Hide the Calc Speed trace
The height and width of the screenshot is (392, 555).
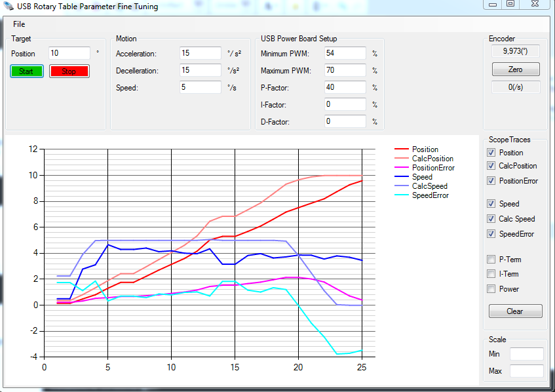pyautogui.click(x=491, y=219)
